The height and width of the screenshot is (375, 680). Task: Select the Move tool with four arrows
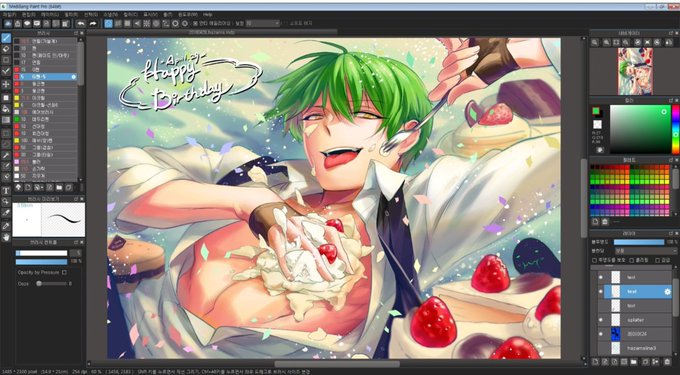click(x=6, y=84)
